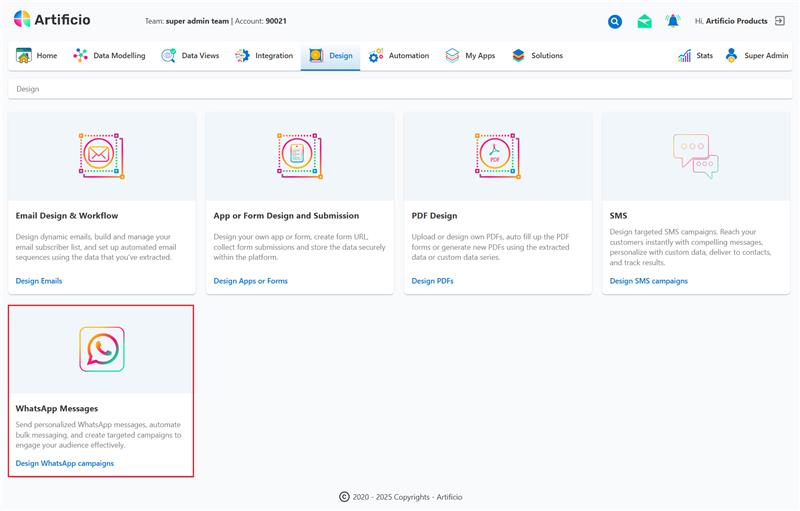Open the notifications bell icon
Screen dimensions: 800x511
pyautogui.click(x=673, y=21)
